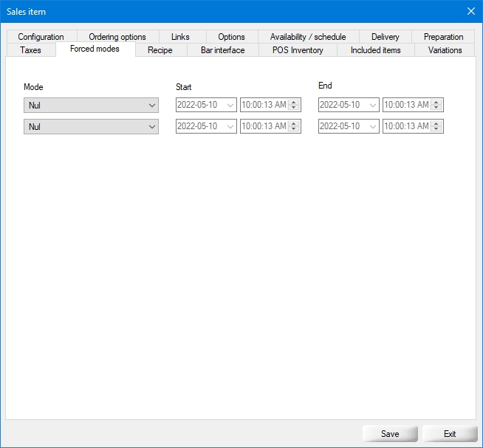
Task: Show the Included items tab
Action: (x=375, y=50)
